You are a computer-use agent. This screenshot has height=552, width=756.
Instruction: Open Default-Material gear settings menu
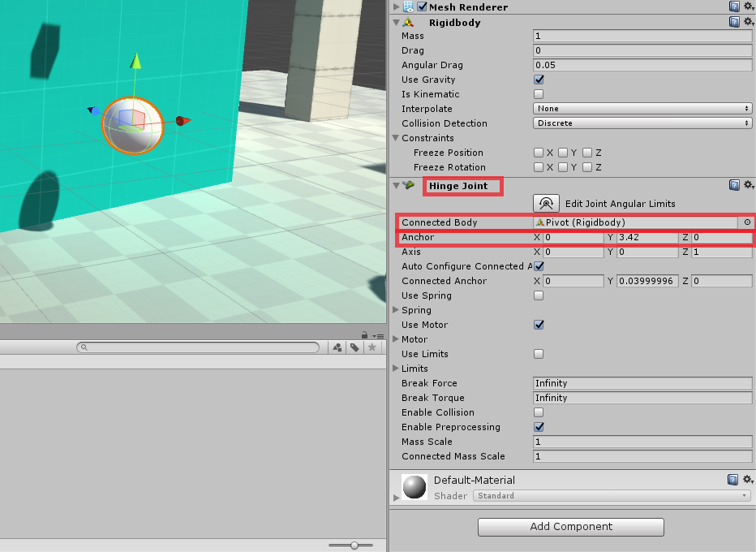(x=748, y=480)
